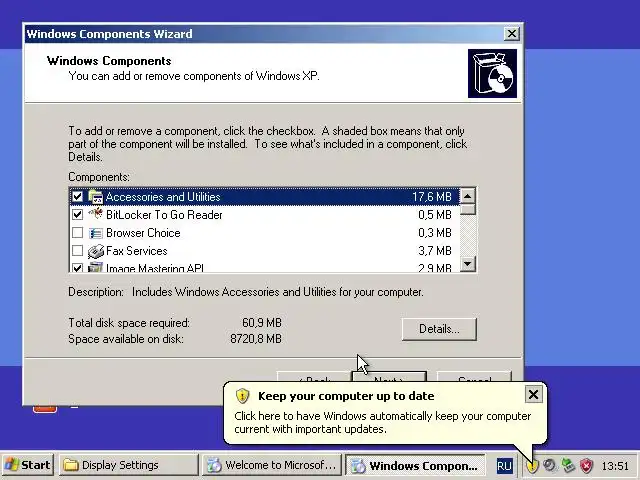
Task: Enable the Fax Services checkbox
Action: (77, 251)
